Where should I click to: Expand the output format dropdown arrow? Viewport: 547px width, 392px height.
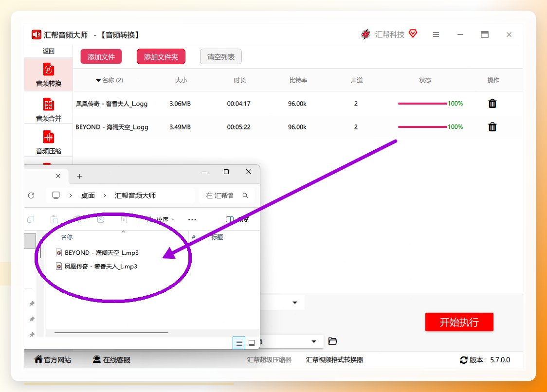pyautogui.click(x=295, y=303)
